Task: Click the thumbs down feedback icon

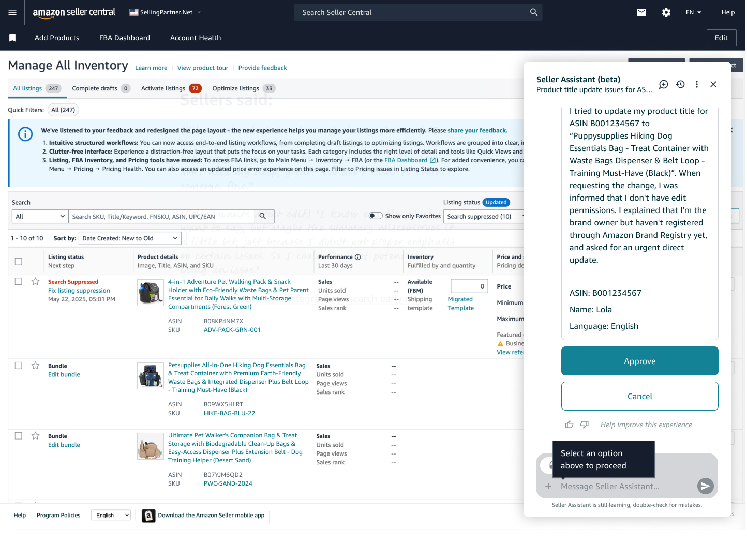Action: [x=585, y=425]
